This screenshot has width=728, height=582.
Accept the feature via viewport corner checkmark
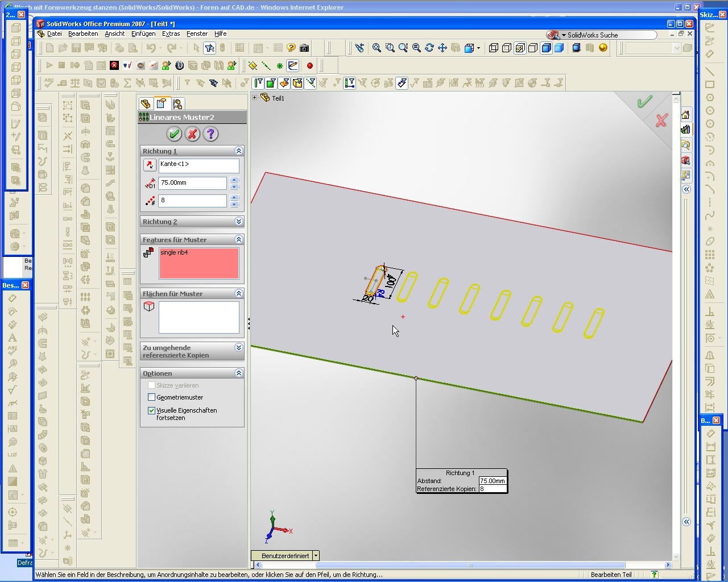click(x=644, y=102)
